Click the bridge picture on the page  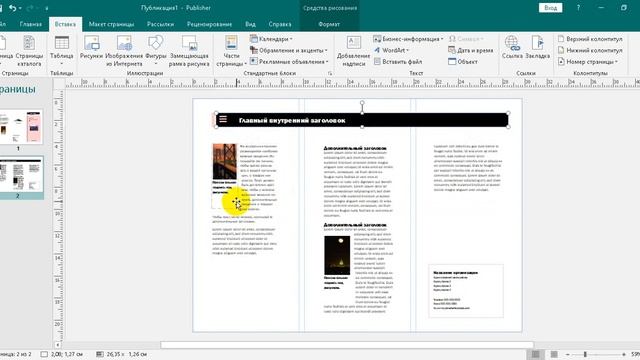pos(224,161)
